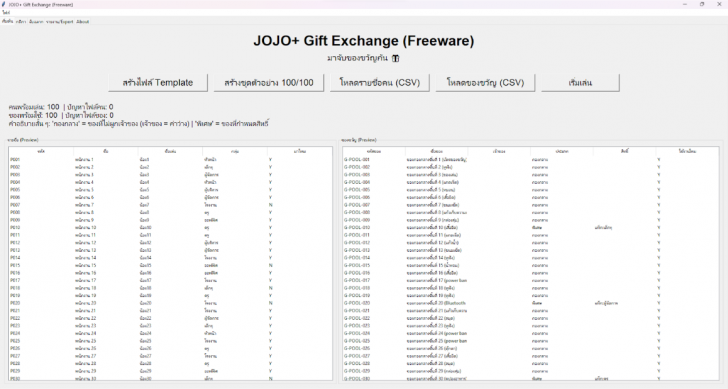Click first column header of gifts table
The height and width of the screenshot is (389, 728).
374,151
